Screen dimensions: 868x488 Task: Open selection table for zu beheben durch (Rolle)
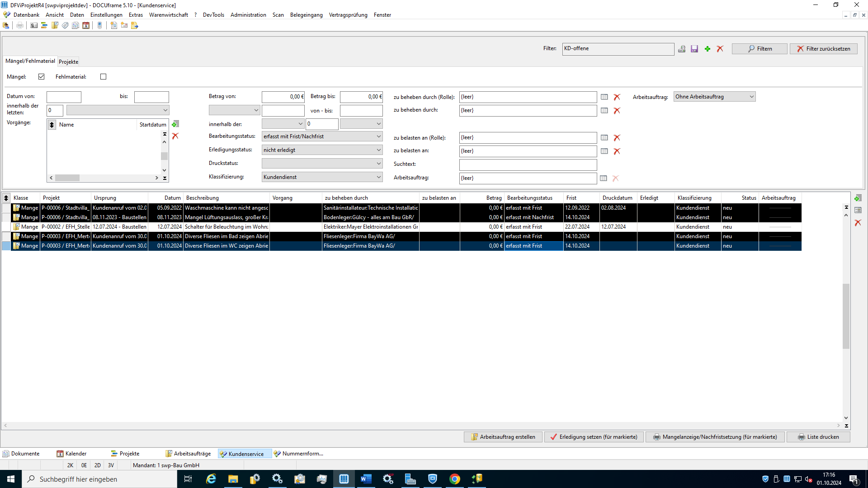[x=604, y=97]
